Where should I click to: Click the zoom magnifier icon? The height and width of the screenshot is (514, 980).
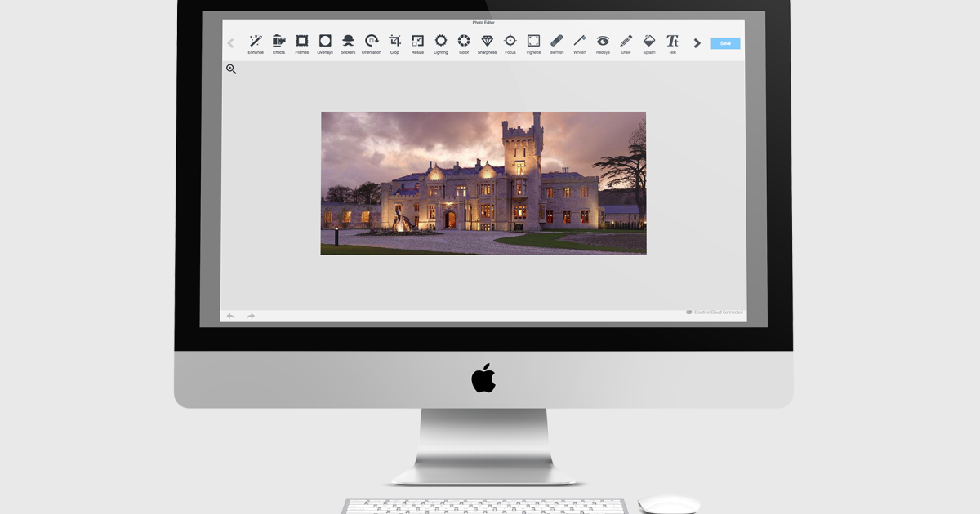(x=231, y=69)
